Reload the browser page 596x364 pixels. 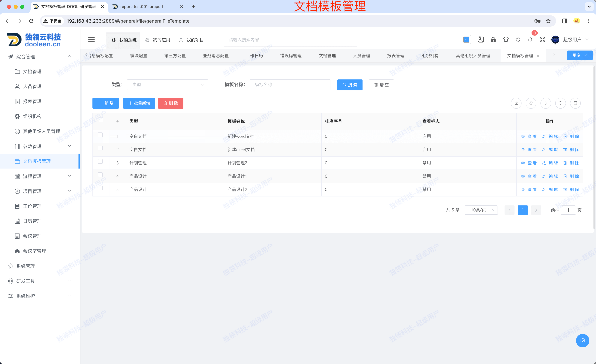click(31, 21)
